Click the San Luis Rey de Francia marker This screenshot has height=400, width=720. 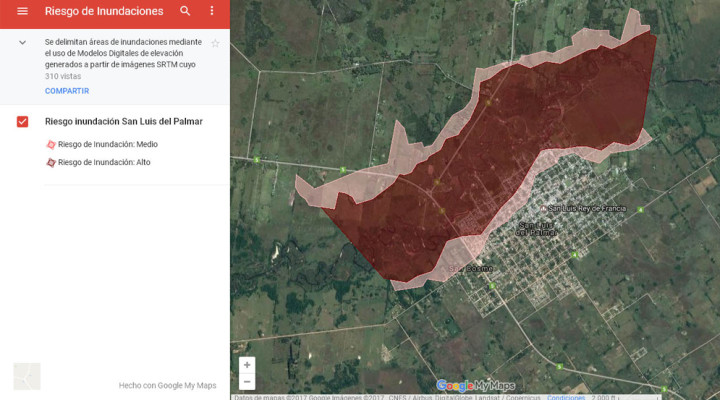(543, 208)
